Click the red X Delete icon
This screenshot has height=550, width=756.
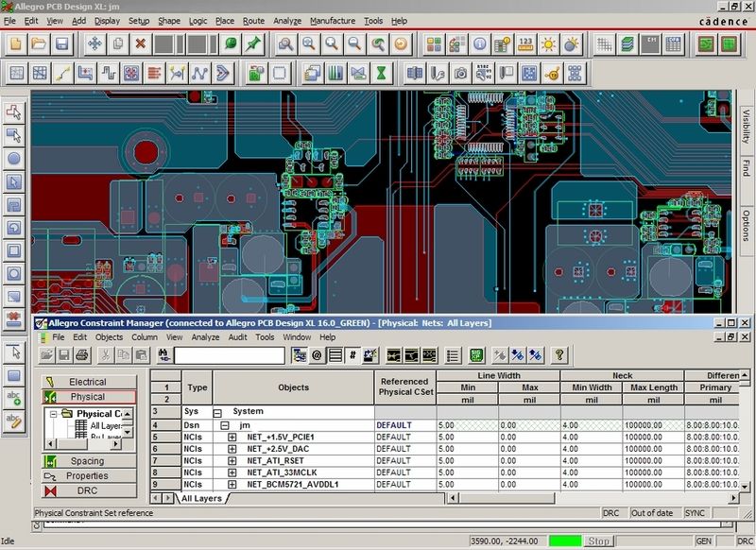[x=140, y=44]
